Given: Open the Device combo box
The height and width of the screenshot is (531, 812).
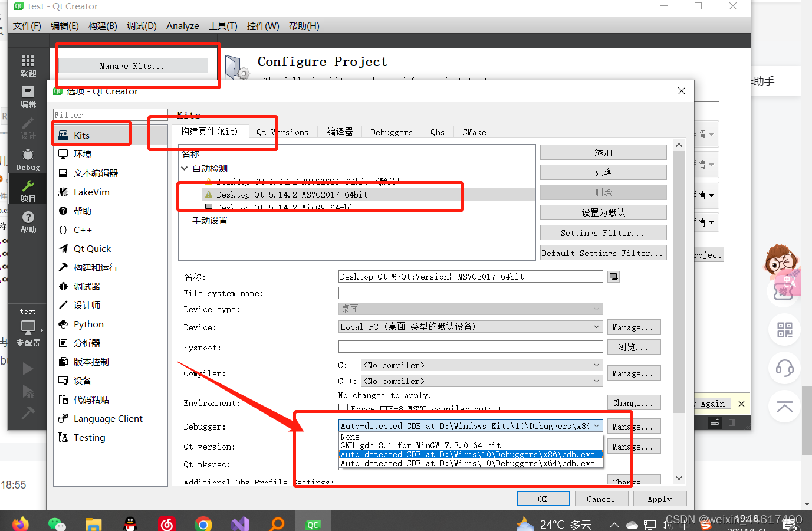Looking at the screenshot, I should tap(471, 327).
